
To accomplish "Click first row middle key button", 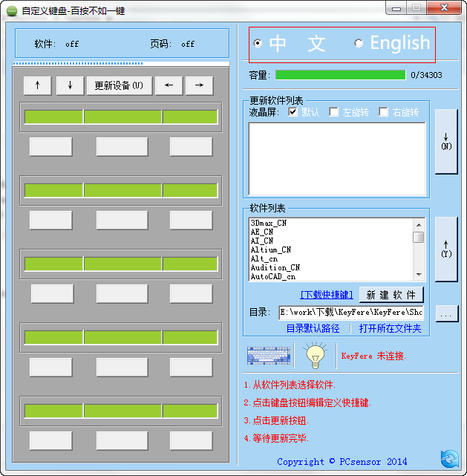I will pyautogui.click(x=123, y=147).
